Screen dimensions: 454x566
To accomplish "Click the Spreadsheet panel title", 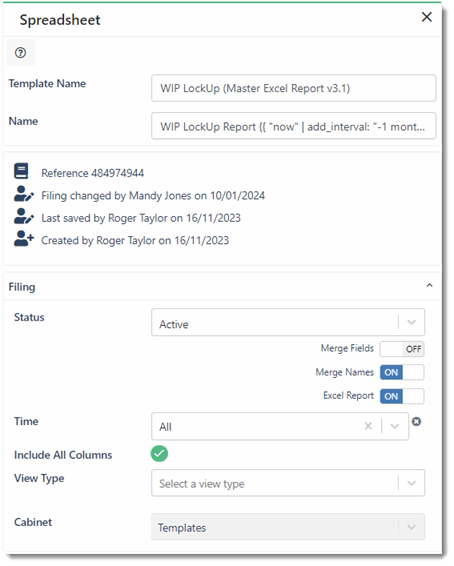I will (x=60, y=20).
